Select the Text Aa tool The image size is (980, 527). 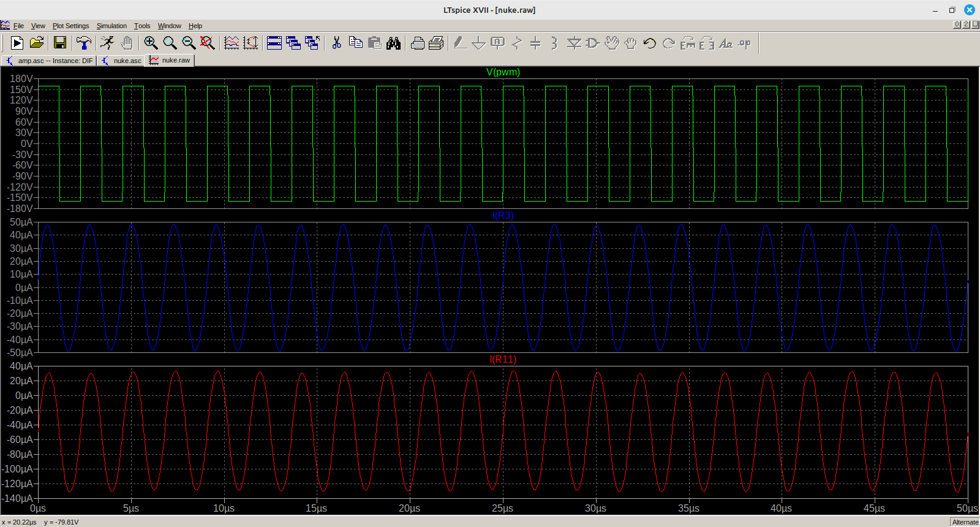726,43
